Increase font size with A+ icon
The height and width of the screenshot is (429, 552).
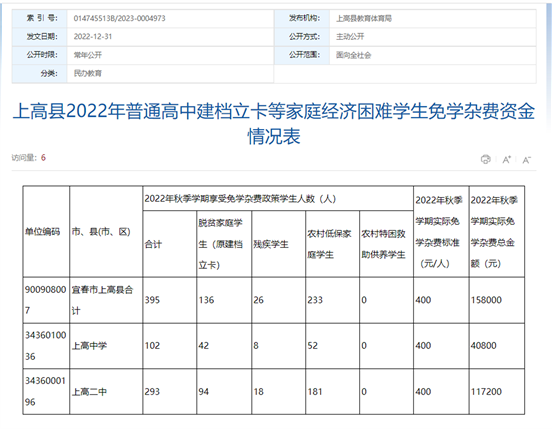click(x=506, y=160)
